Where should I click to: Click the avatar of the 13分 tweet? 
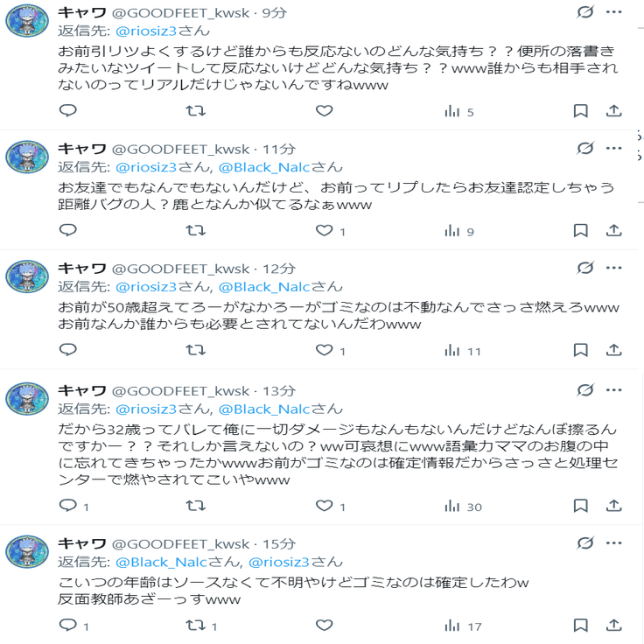27,398
